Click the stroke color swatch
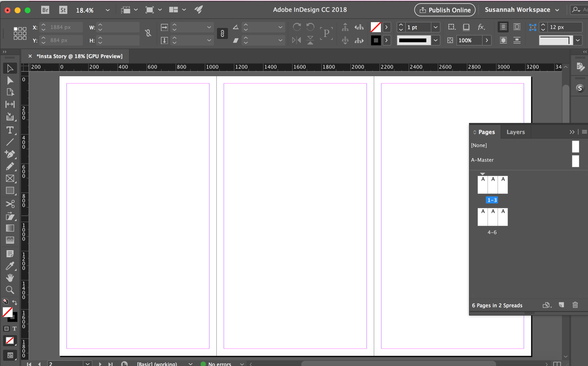588x366 pixels. tap(376, 40)
